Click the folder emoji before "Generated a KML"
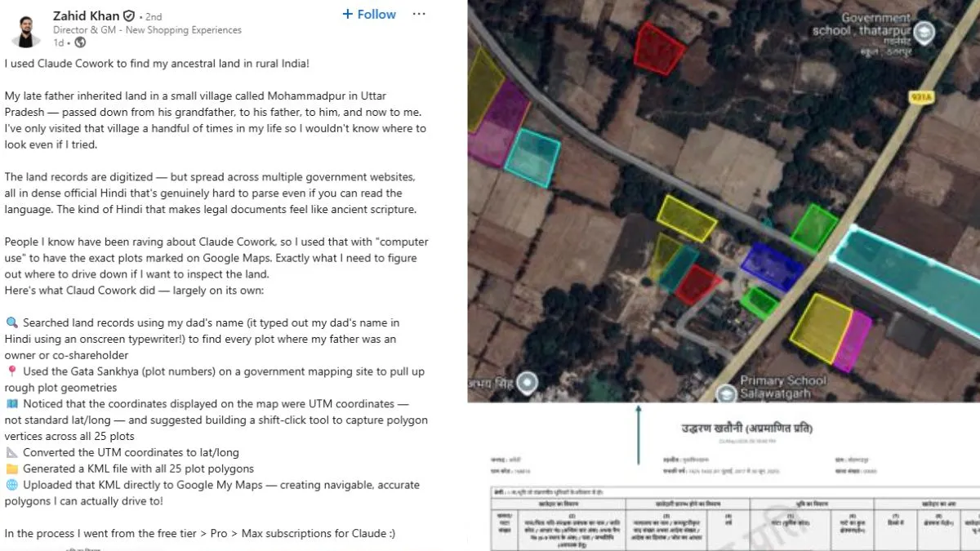The image size is (980, 551). tap(11, 469)
